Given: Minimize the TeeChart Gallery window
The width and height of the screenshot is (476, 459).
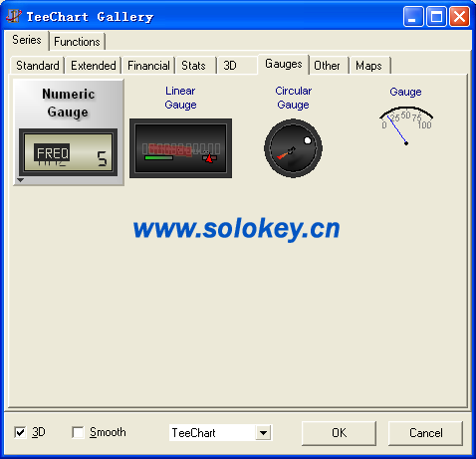Looking at the screenshot, I should pos(413,16).
